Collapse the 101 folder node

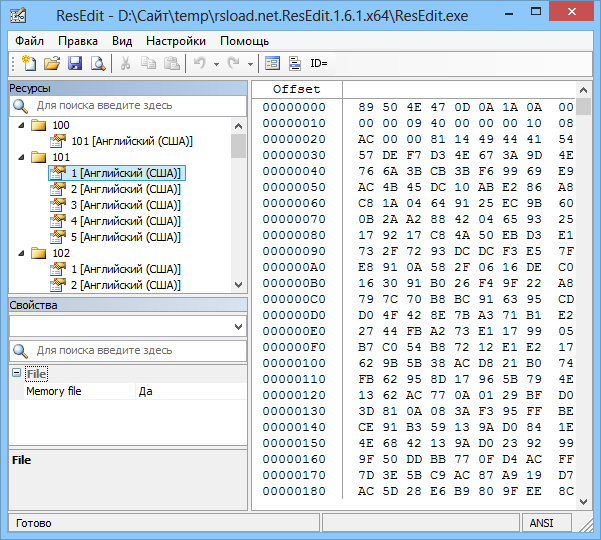click(21, 157)
